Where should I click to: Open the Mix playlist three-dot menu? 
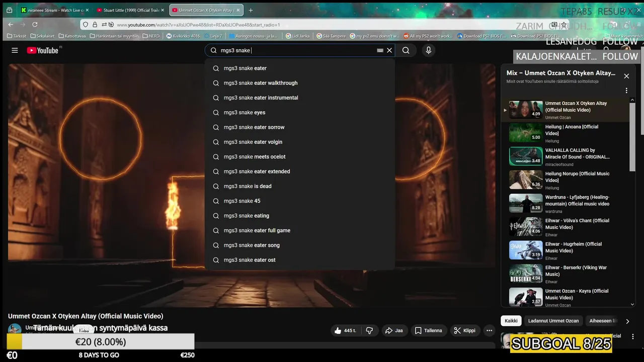626,90
